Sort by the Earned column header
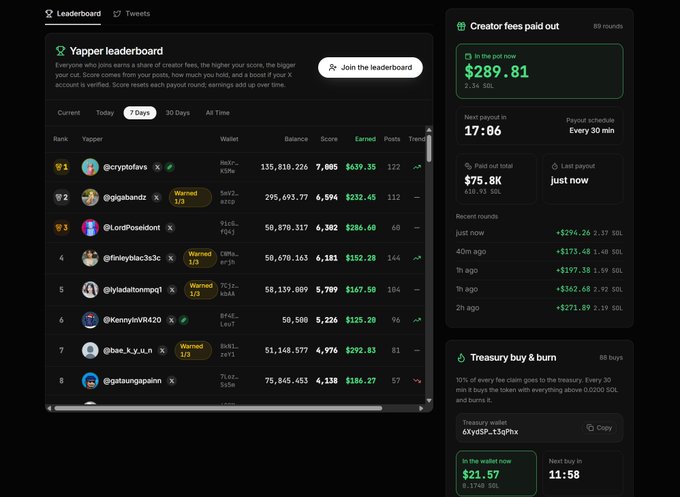The image size is (680, 497). (x=365, y=139)
